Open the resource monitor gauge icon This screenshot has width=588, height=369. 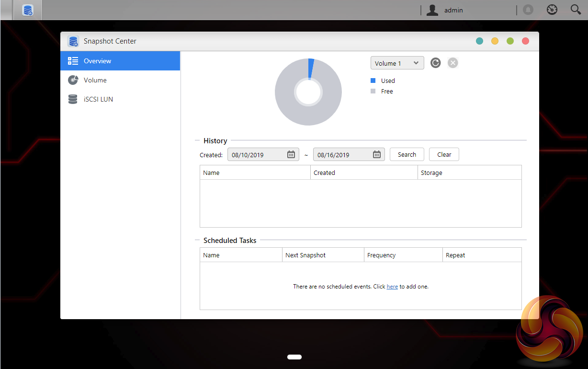pos(552,10)
